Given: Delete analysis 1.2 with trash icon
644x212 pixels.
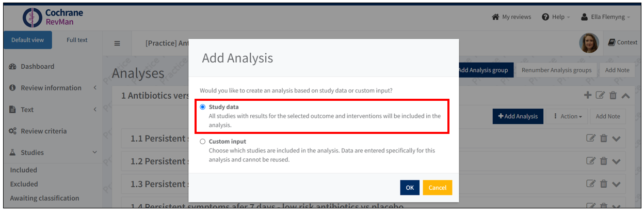Looking at the screenshot, I should [603, 161].
